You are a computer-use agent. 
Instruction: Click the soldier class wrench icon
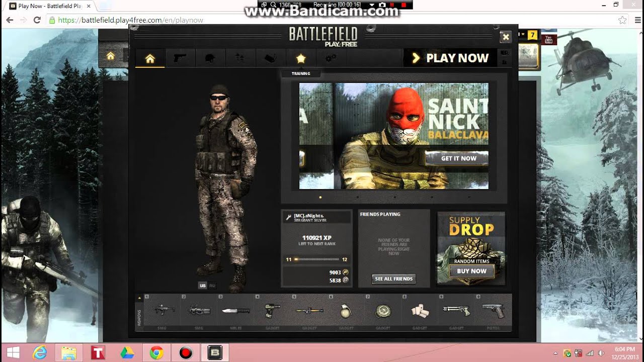(288, 217)
